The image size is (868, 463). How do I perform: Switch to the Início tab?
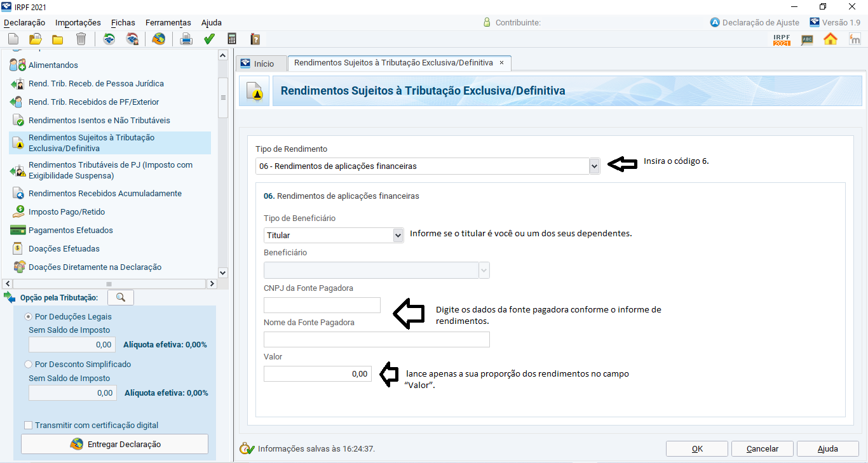[258, 64]
